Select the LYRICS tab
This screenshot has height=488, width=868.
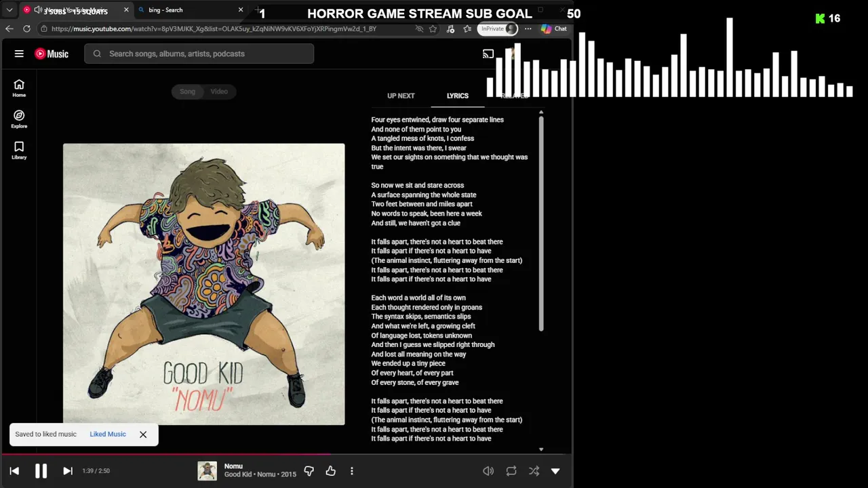[458, 96]
